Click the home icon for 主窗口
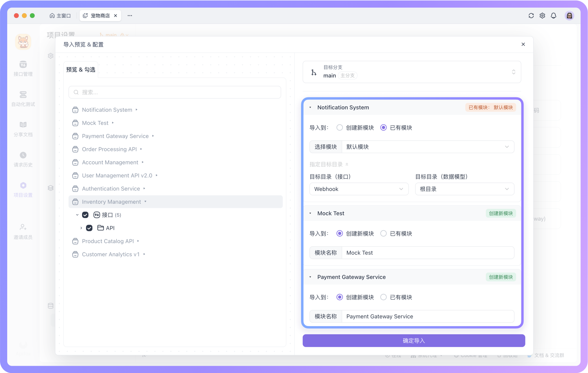 (52, 16)
